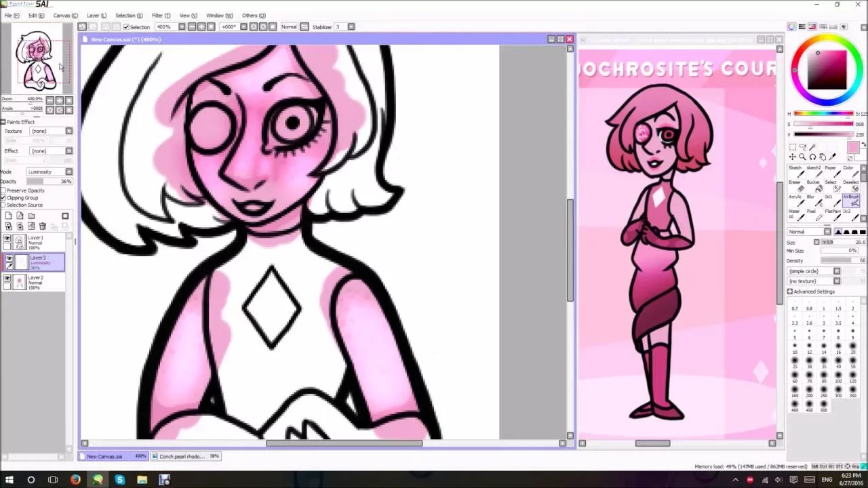Pick the eyedropper color picker tool
The height and width of the screenshot is (488, 868).
(833, 157)
